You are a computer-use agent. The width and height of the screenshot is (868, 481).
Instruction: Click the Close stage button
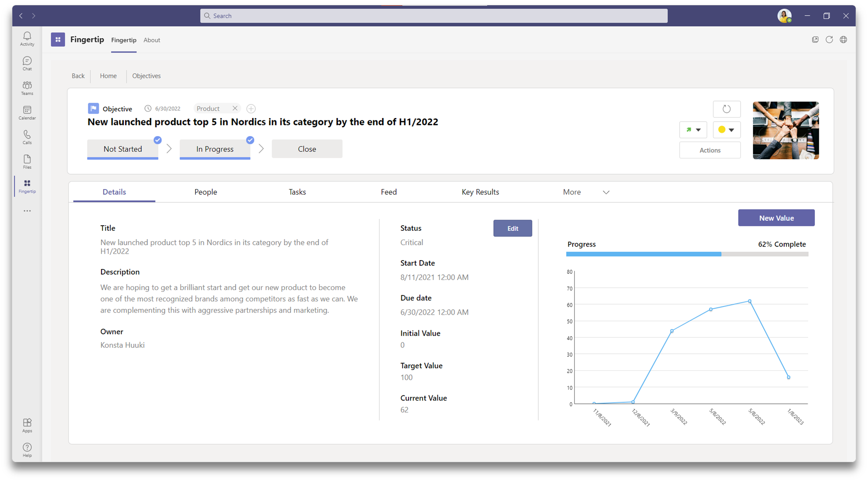coord(307,149)
